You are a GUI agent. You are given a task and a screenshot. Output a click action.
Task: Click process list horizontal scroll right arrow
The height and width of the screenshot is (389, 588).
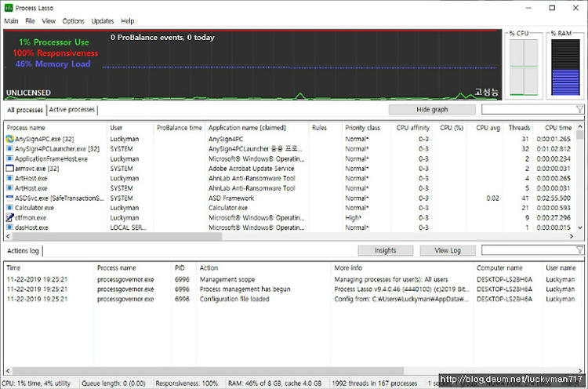pyautogui.click(x=572, y=236)
